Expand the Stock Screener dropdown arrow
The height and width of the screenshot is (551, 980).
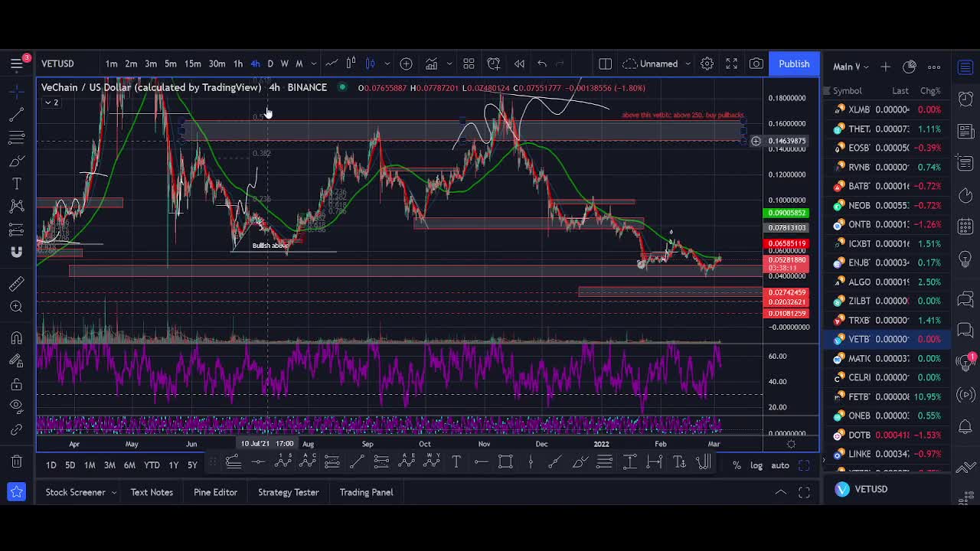point(114,492)
